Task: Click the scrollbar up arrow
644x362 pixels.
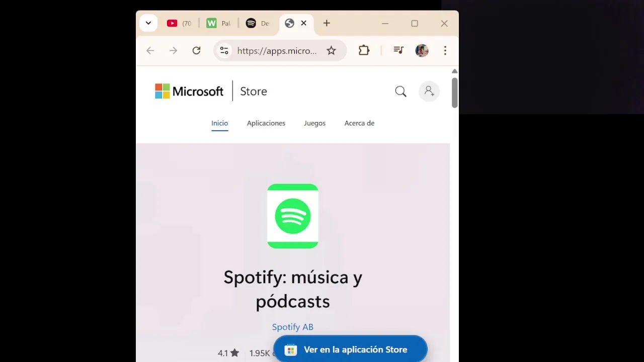Action: click(x=454, y=71)
